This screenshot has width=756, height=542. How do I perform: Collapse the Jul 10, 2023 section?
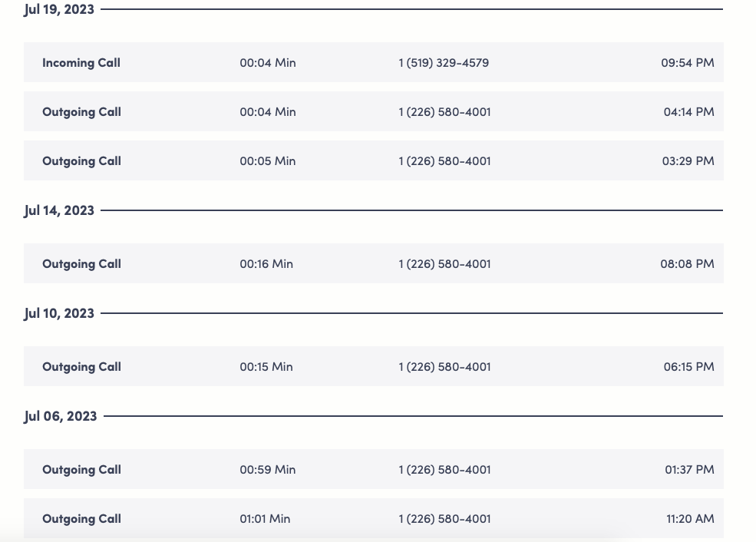click(x=58, y=312)
